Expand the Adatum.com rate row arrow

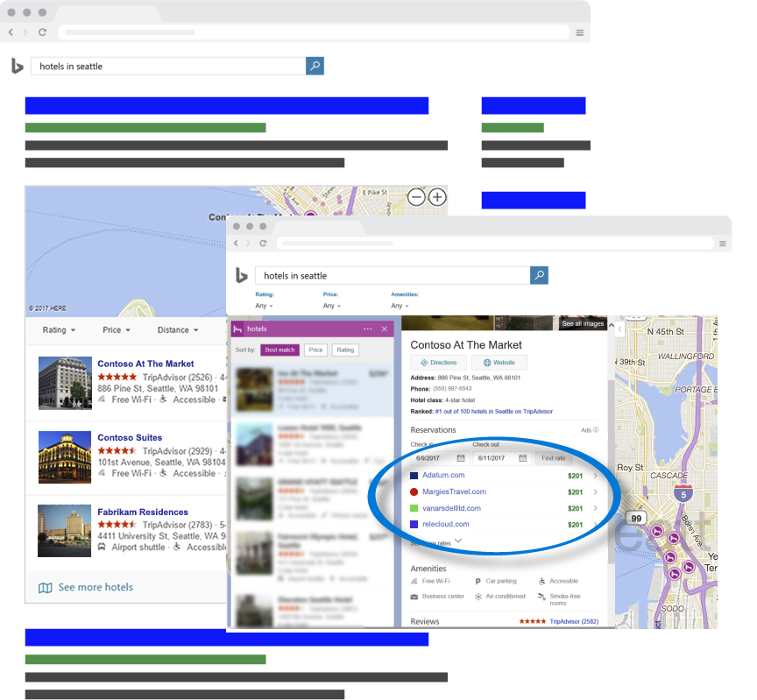coord(595,476)
